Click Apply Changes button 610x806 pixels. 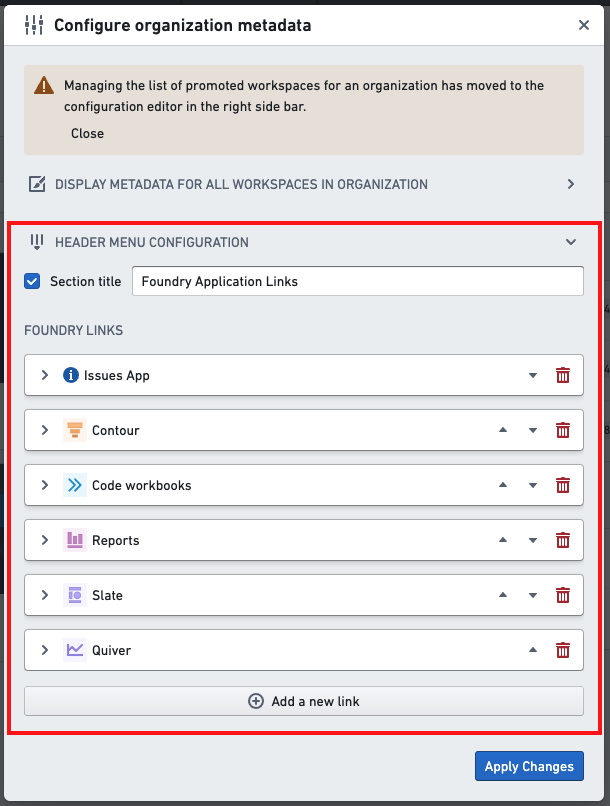(x=529, y=766)
